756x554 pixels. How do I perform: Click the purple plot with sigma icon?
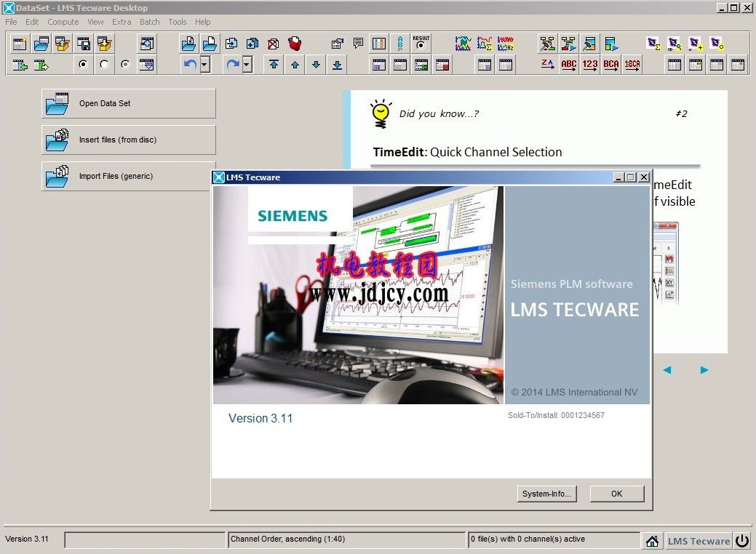point(654,44)
